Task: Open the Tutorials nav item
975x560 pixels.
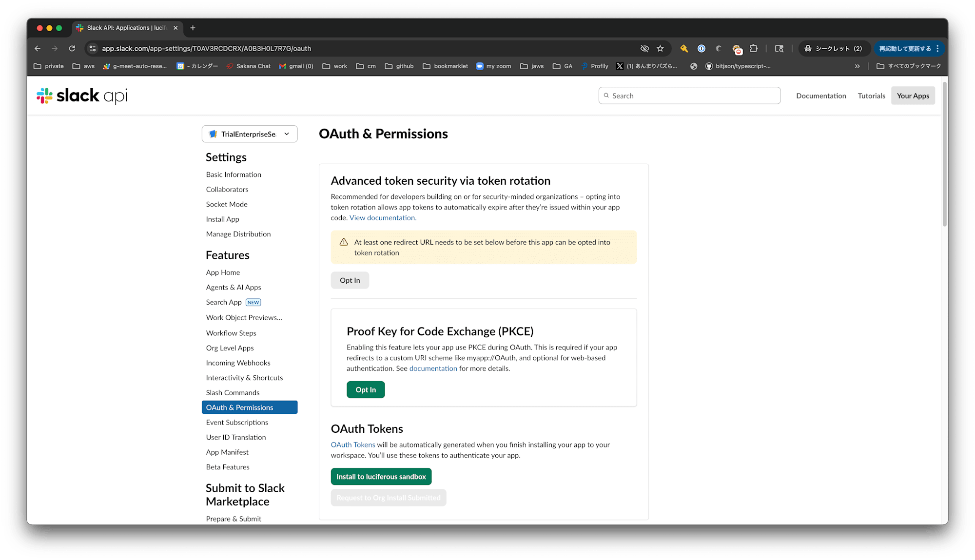Action: click(871, 96)
